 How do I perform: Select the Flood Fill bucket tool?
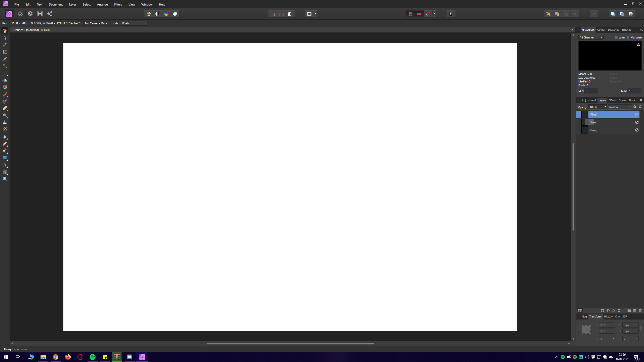[x=5, y=80]
